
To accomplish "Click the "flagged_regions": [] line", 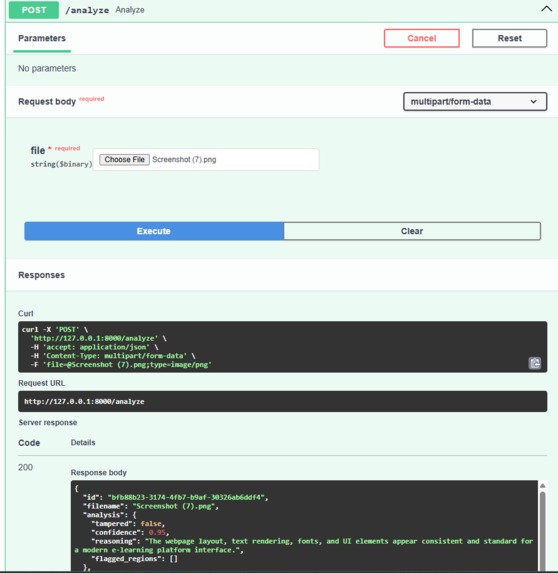I will click(x=134, y=559).
